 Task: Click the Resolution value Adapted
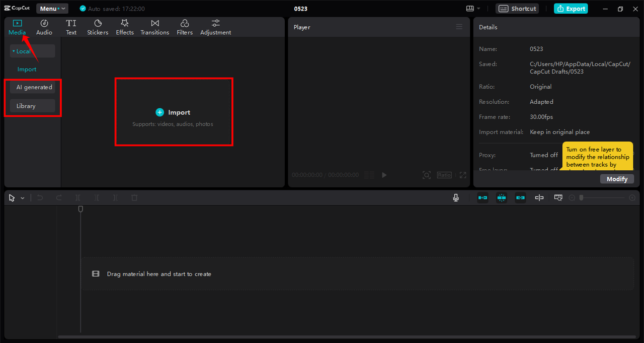coord(541,102)
